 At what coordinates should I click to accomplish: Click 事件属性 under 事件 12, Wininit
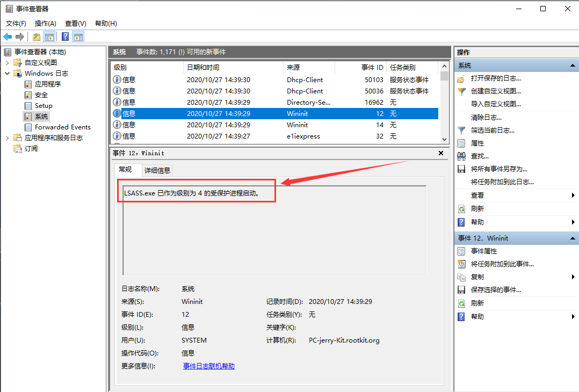[483, 251]
